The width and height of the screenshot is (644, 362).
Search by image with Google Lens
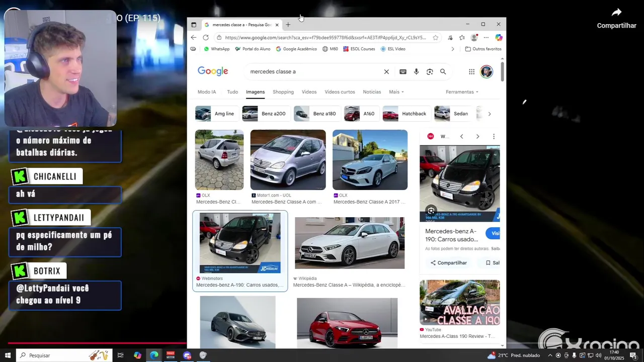tap(430, 71)
